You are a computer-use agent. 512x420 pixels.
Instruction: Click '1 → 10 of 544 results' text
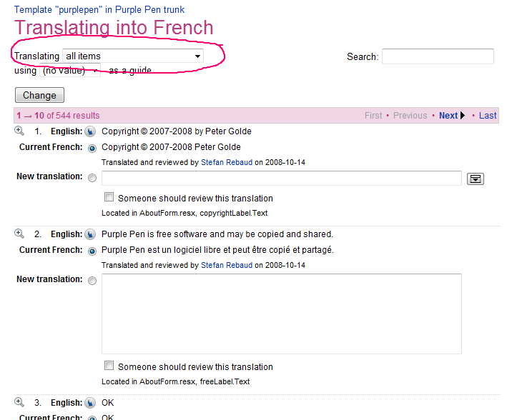pyautogui.click(x=58, y=116)
